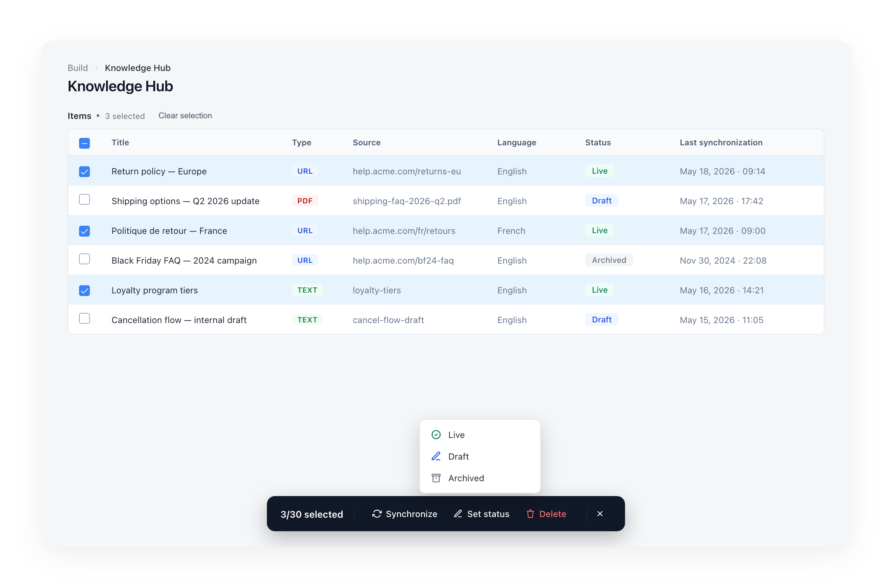Uncheck Politique de retour — France row

84,231
